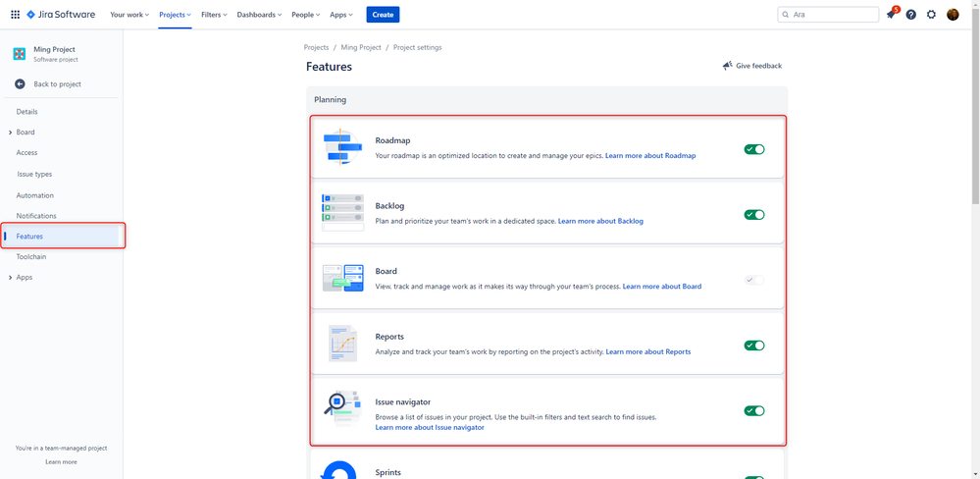Open the notifications bell icon
980x479 pixels.
click(891, 15)
